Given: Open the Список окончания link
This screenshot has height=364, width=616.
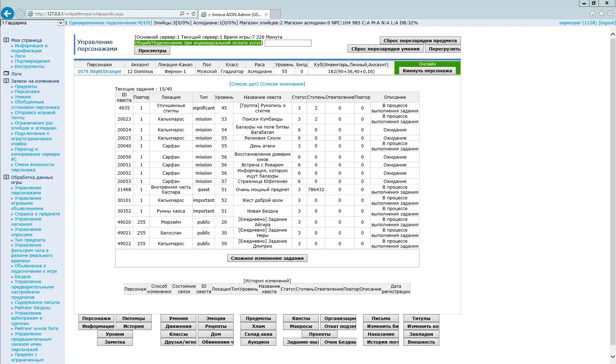Looking at the screenshot, I should point(283,84).
